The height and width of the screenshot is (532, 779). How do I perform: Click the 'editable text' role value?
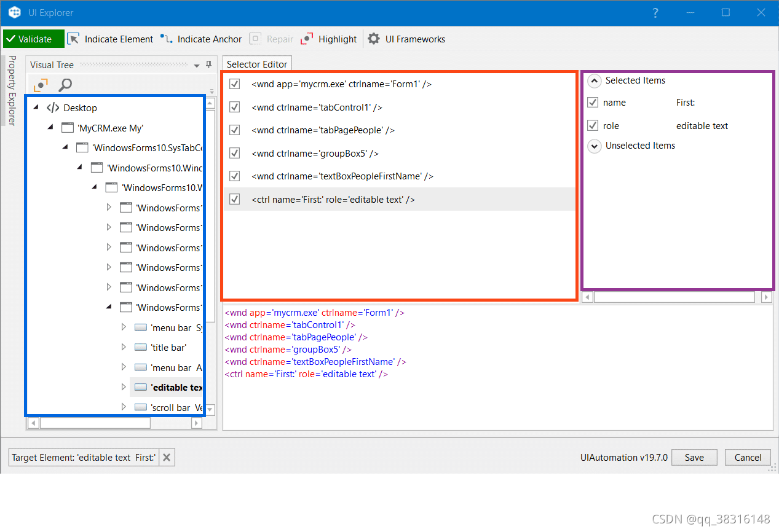702,125
